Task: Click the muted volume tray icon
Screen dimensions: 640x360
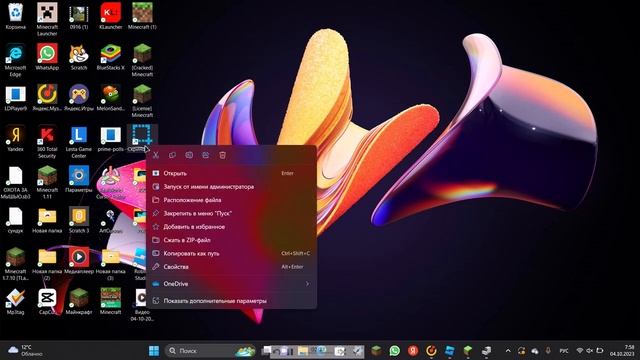Action: pos(589,351)
